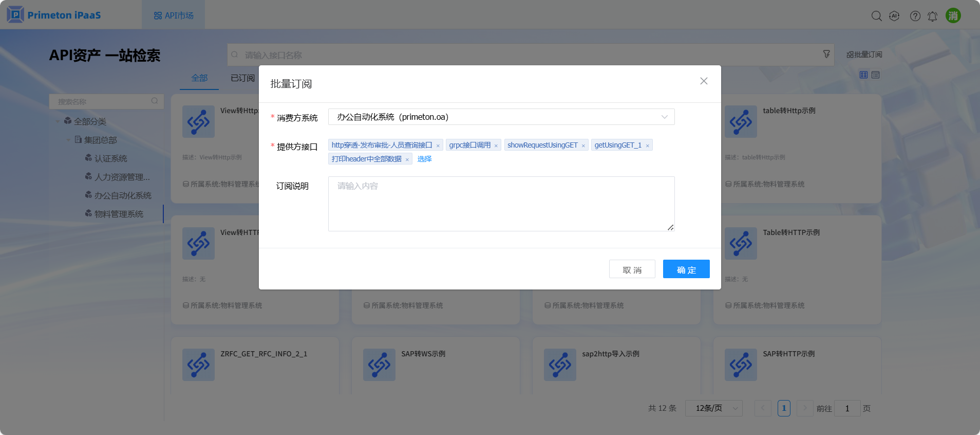Switch to card grid view icon
Viewport: 980px width, 435px height.
[863, 75]
